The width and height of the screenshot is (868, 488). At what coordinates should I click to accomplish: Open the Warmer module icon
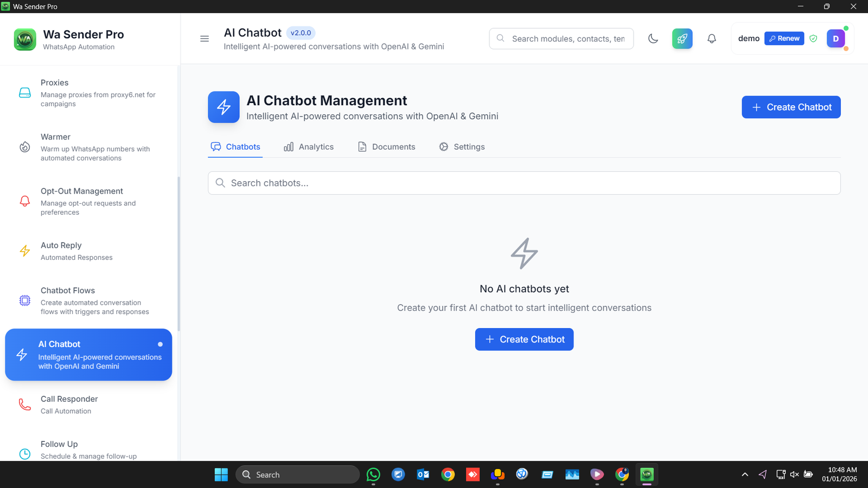(25, 147)
